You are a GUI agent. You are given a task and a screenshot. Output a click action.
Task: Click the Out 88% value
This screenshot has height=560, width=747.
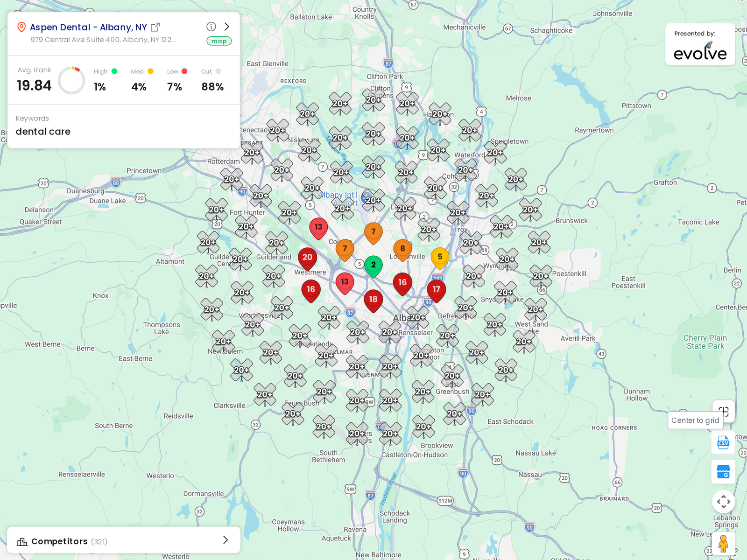click(x=212, y=87)
